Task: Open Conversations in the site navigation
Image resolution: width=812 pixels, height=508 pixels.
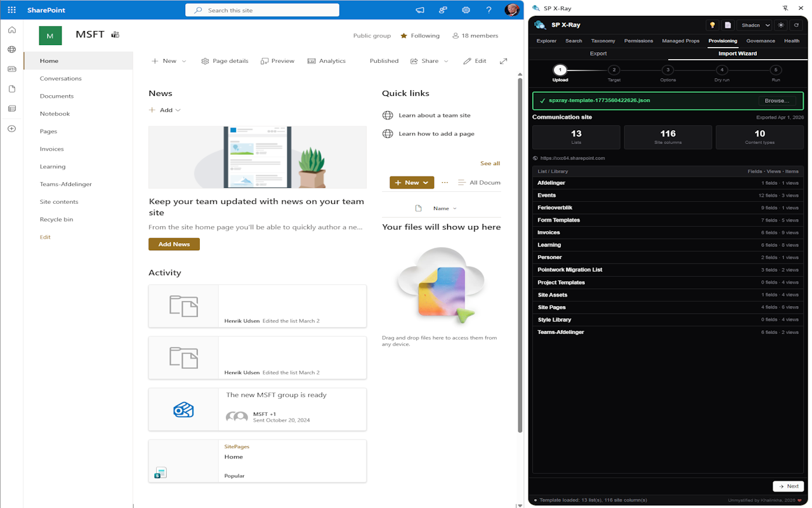Action: [x=60, y=79]
